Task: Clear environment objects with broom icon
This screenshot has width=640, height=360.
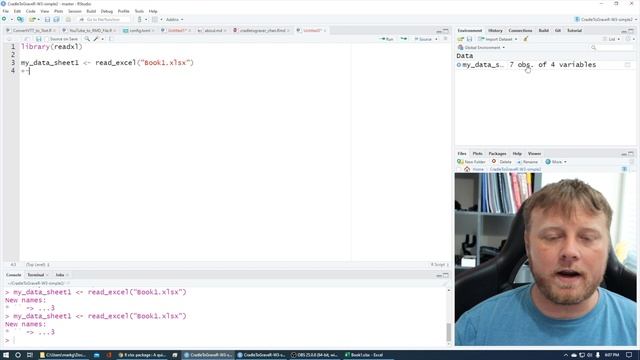Action: coord(526,39)
